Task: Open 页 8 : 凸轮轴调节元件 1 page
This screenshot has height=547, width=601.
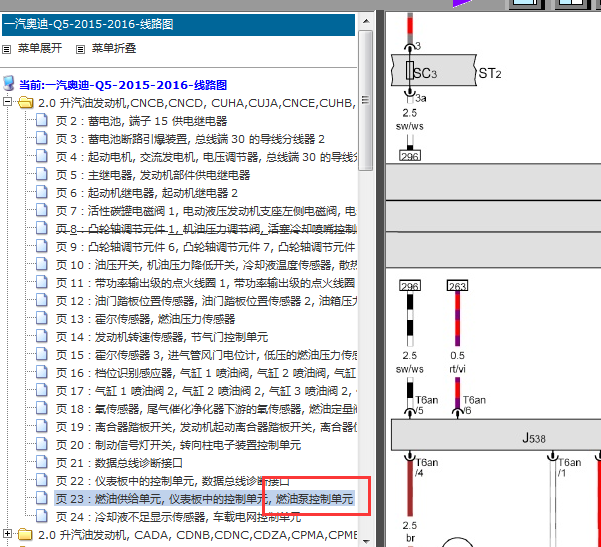Action: [x=206, y=229]
